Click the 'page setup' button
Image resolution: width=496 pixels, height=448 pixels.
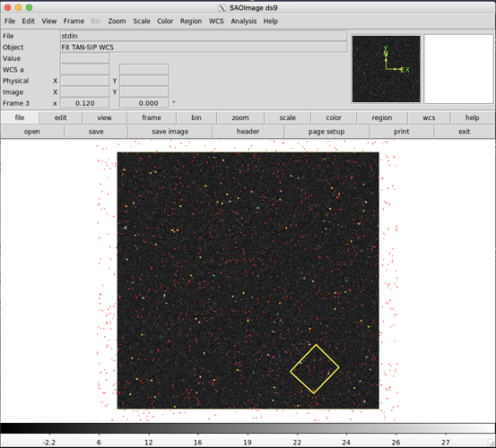click(x=326, y=132)
